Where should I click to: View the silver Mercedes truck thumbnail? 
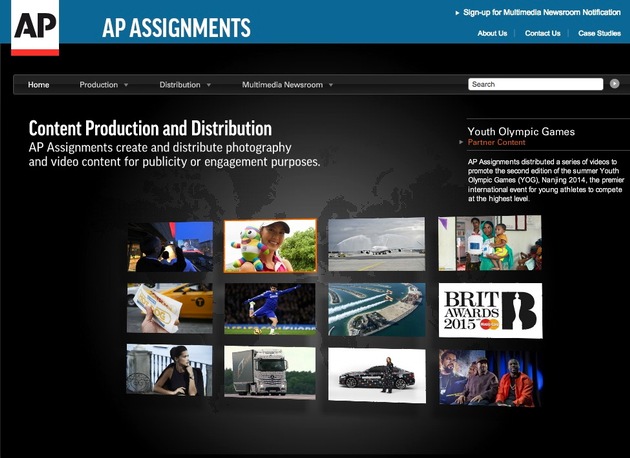pos(270,373)
